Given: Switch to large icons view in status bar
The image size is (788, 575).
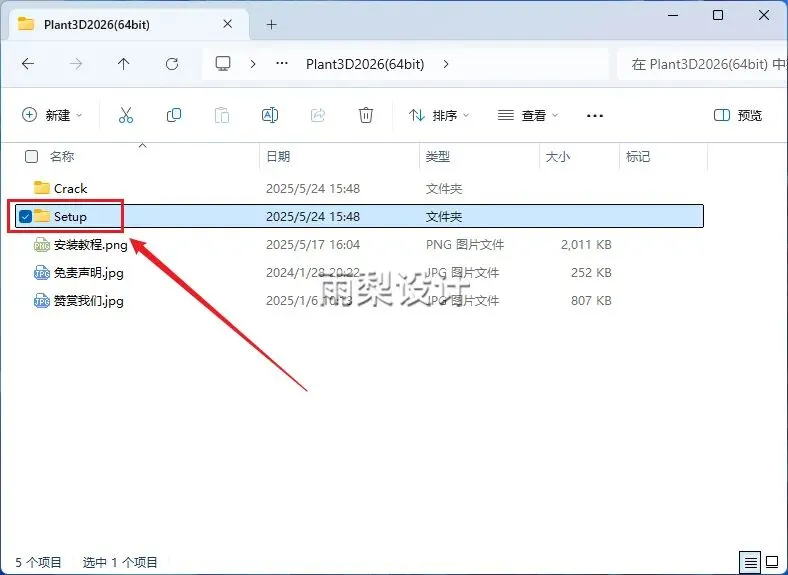Looking at the screenshot, I should [x=772, y=562].
